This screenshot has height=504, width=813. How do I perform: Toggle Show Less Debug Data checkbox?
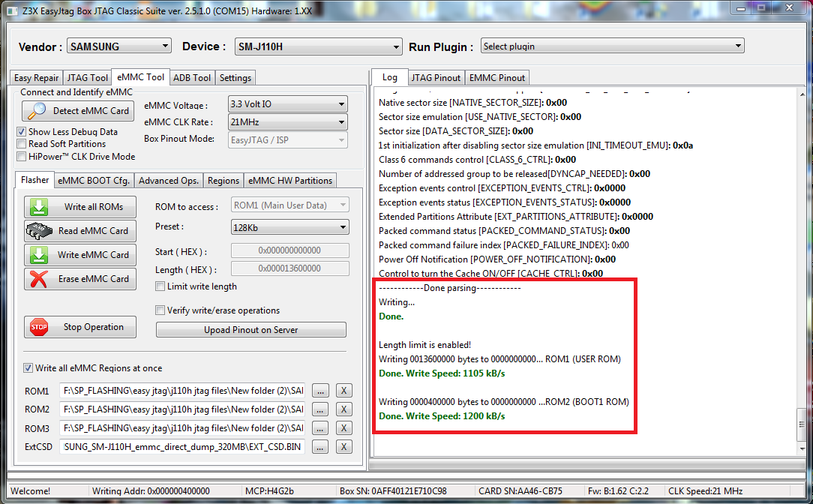21,132
